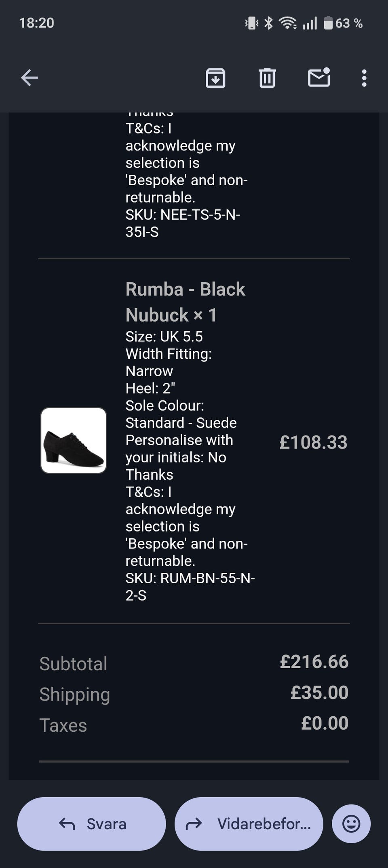Tap the mobile signal strength icon

coord(310,23)
